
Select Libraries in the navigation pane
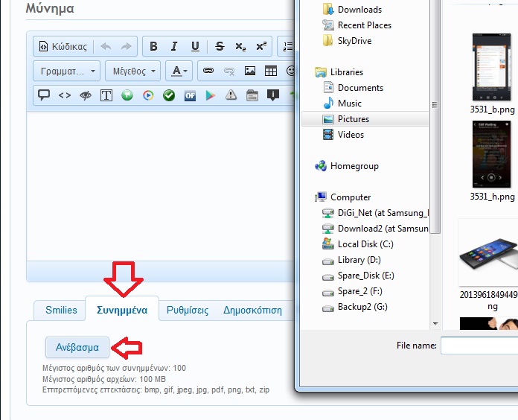(x=339, y=72)
